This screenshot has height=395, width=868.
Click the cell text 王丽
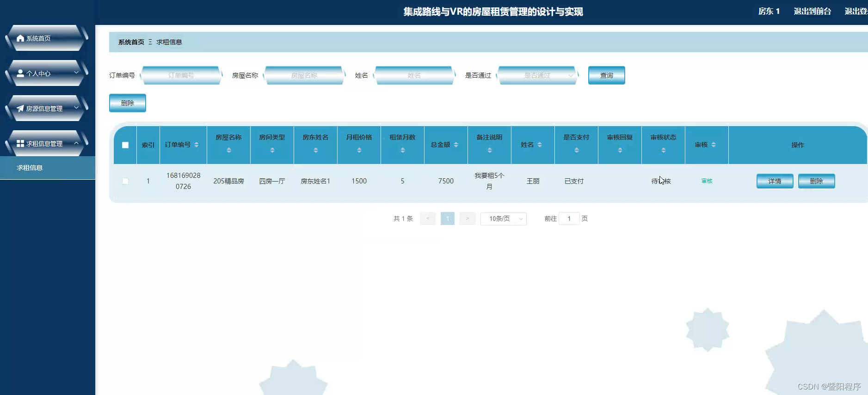coord(533,181)
